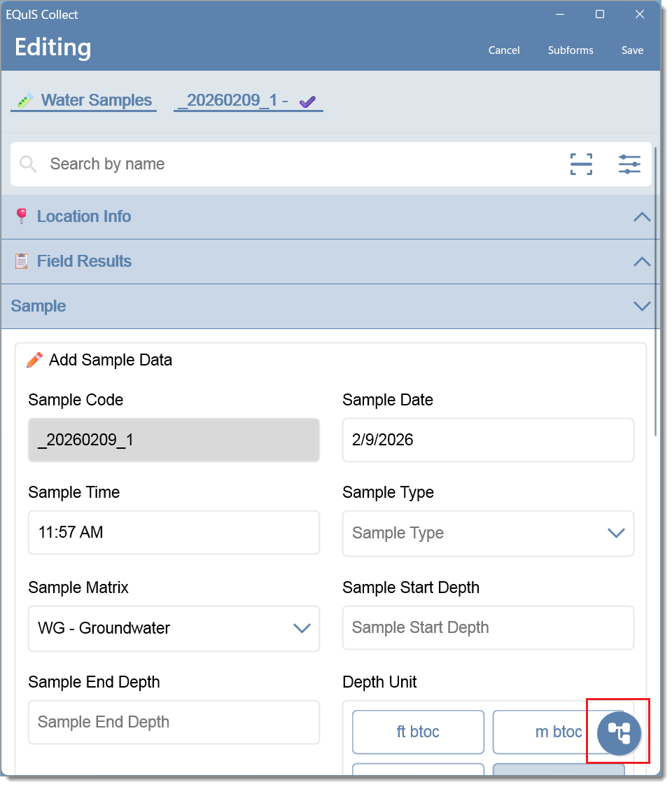Click Cancel in the header
672x787 pixels.
coord(504,50)
